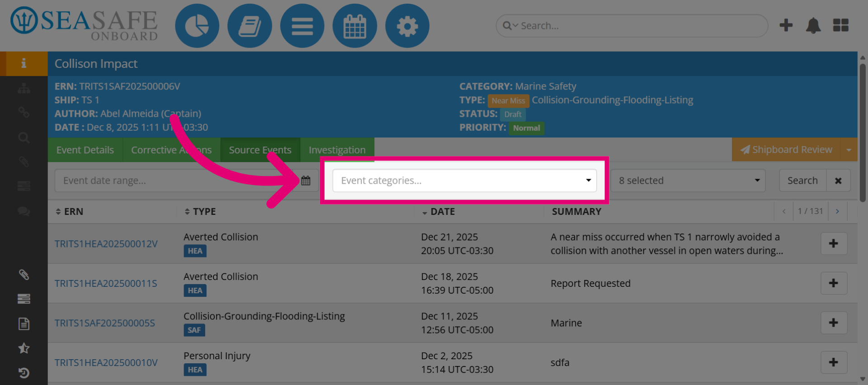Switch to the Source Events tab
Image resolution: width=868 pixels, height=385 pixels.
click(260, 150)
